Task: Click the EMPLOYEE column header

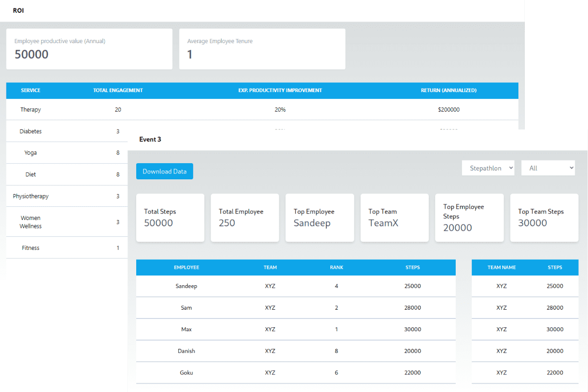Action: [x=187, y=268]
